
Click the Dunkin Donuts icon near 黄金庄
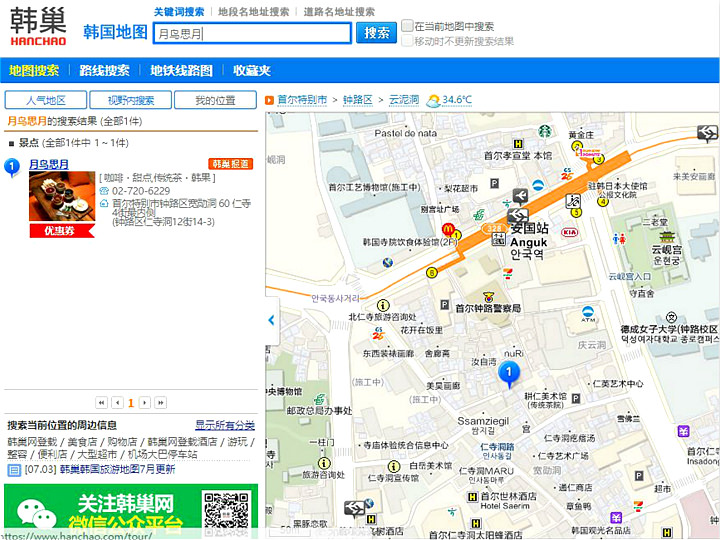[588, 153]
